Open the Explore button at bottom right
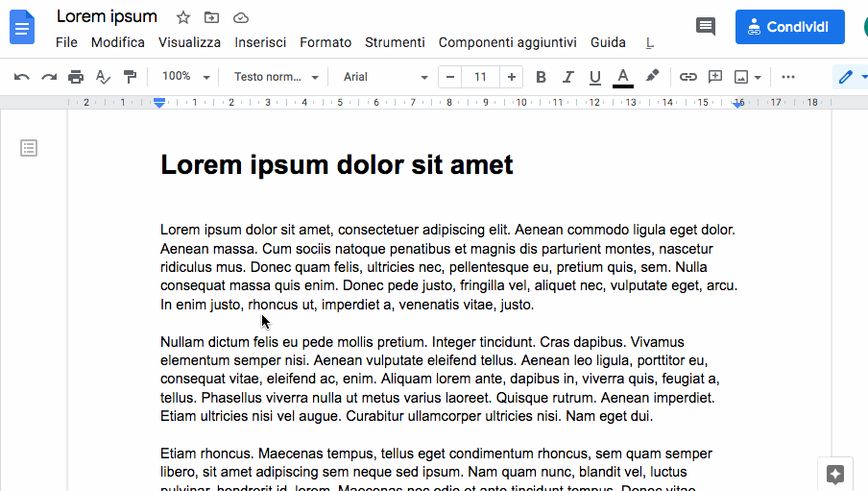The height and width of the screenshot is (491, 868). (x=834, y=474)
